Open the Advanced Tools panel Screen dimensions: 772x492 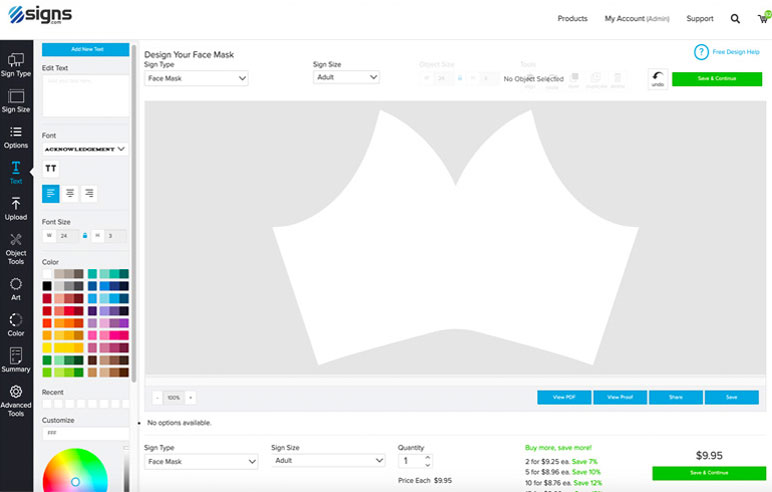(x=16, y=399)
